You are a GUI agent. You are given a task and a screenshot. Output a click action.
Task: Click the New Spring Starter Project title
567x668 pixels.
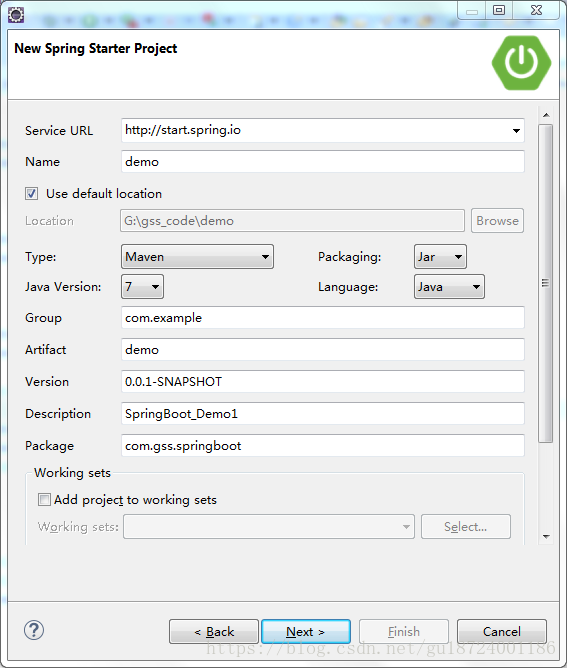(95, 49)
